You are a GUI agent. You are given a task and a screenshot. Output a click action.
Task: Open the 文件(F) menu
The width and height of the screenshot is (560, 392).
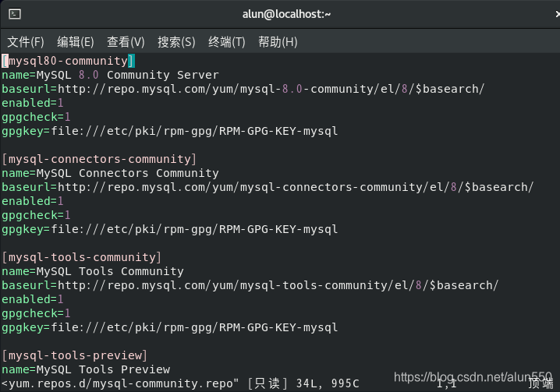tap(26, 42)
